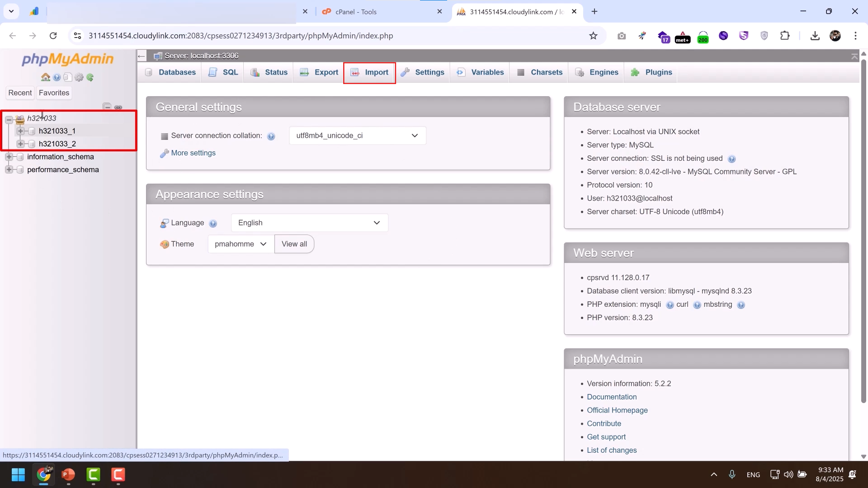Toggle the link with main panel chain icon
868x488 pixels.
[118, 107]
